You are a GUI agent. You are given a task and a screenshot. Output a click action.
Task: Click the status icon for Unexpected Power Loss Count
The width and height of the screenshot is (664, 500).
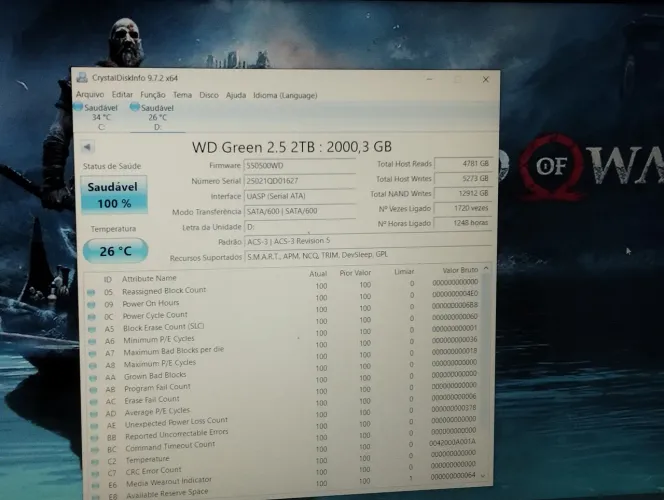click(x=94, y=426)
